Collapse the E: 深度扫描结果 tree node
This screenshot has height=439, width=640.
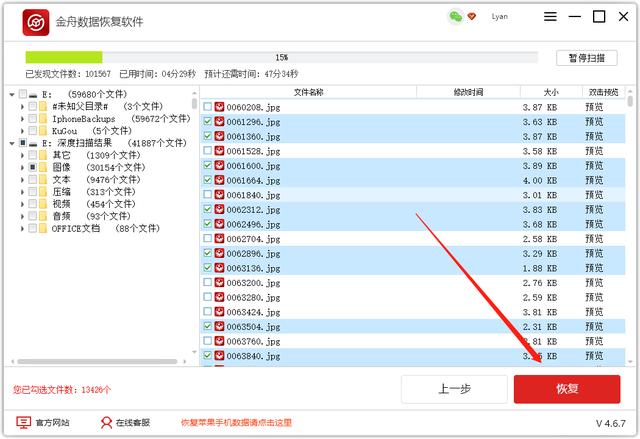pyautogui.click(x=11, y=143)
